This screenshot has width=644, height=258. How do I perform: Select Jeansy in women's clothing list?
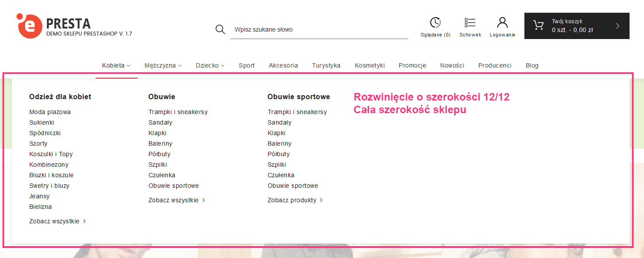click(39, 196)
